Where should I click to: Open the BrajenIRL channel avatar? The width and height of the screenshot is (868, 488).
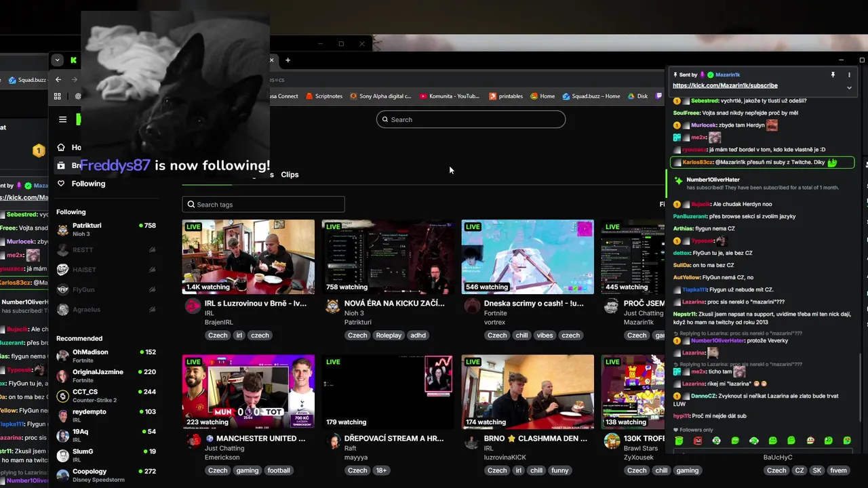pyautogui.click(x=193, y=306)
